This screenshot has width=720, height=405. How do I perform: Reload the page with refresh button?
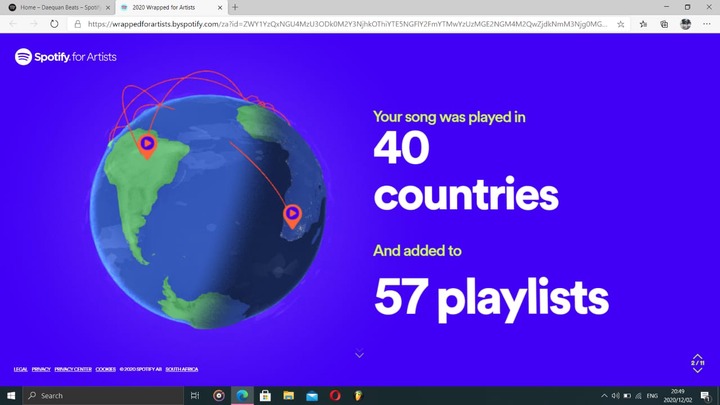54,24
